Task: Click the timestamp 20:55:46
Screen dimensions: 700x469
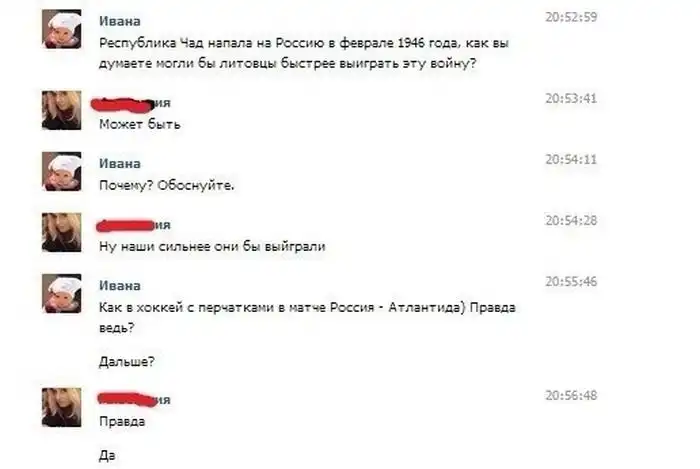Action: (x=571, y=282)
